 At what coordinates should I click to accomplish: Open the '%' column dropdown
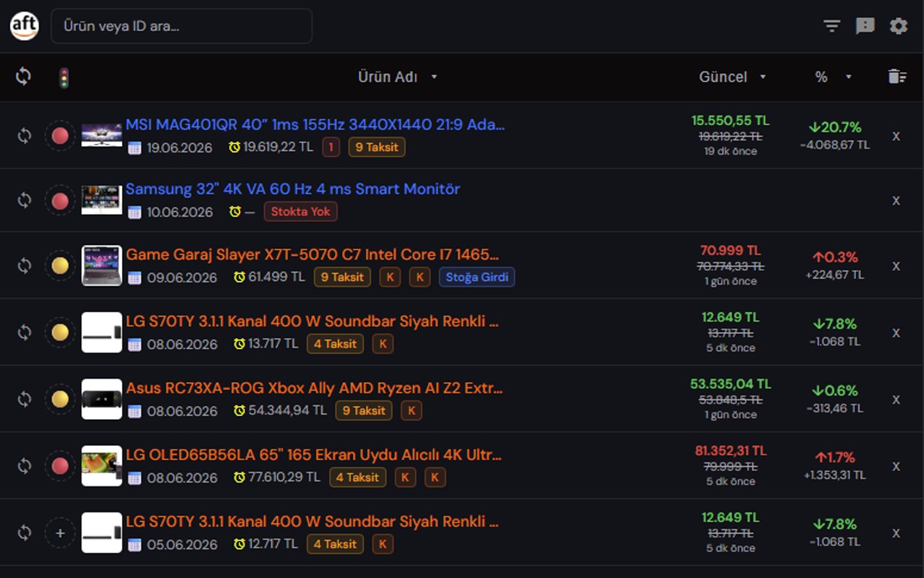click(833, 77)
